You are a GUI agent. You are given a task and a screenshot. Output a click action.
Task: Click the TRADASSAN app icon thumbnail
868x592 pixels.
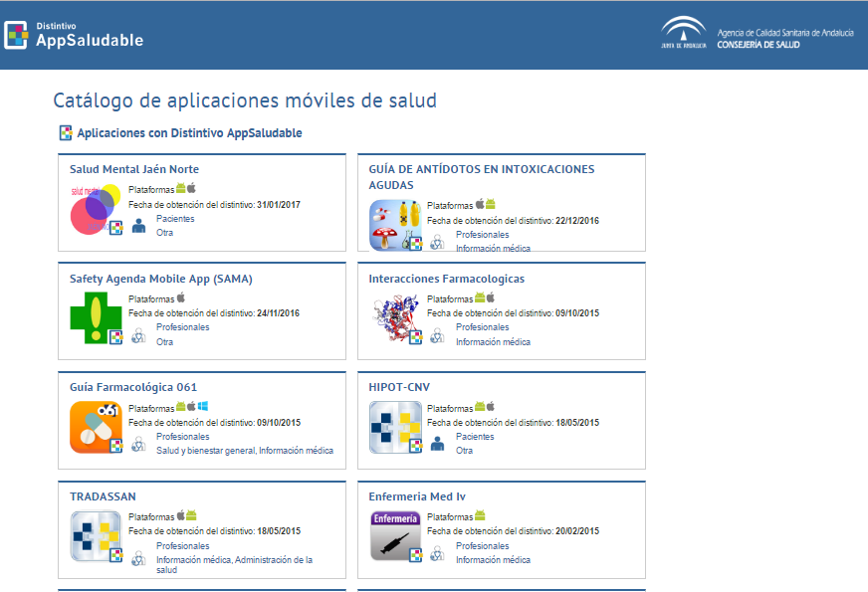click(x=96, y=536)
